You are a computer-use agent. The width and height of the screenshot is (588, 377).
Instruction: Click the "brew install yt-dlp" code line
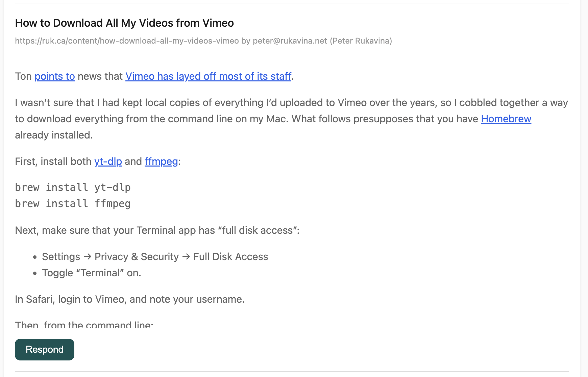(x=73, y=187)
